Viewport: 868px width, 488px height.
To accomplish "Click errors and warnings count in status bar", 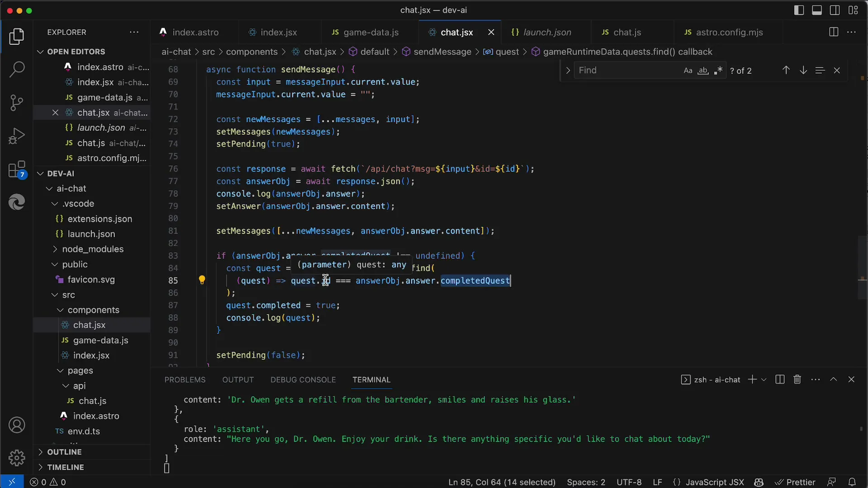I will (x=48, y=482).
